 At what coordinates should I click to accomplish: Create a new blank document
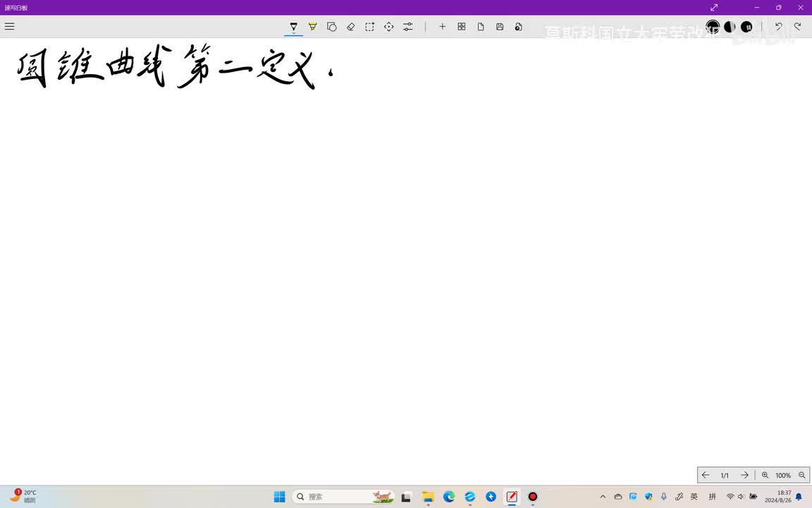pos(481,26)
